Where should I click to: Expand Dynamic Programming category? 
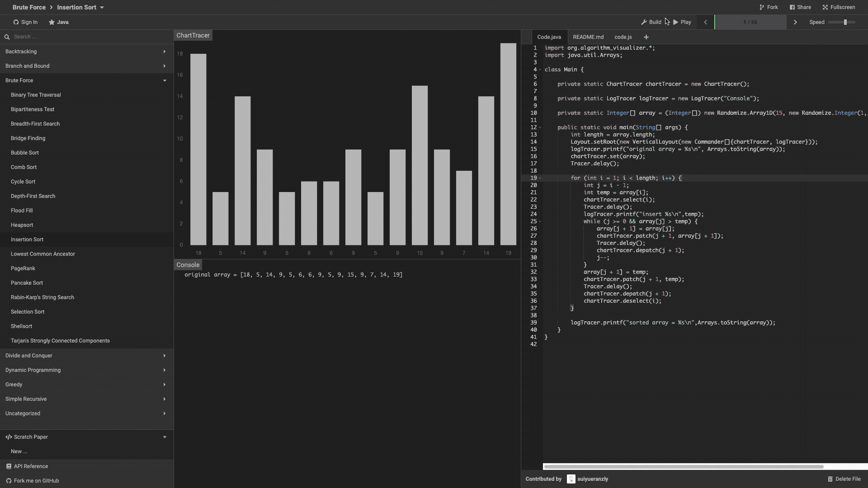pos(87,370)
